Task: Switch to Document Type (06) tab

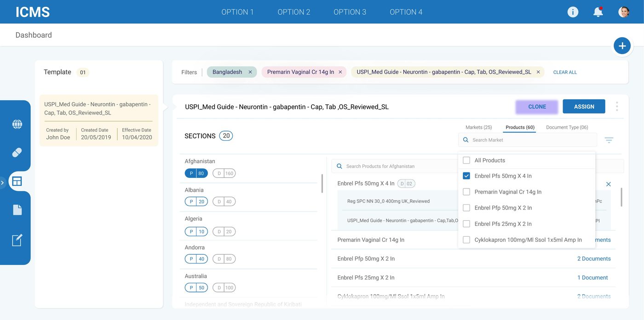Action: 567,127
